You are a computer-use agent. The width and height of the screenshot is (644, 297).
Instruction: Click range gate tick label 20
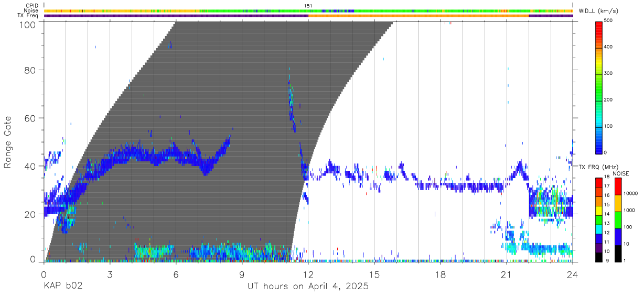[30, 214]
